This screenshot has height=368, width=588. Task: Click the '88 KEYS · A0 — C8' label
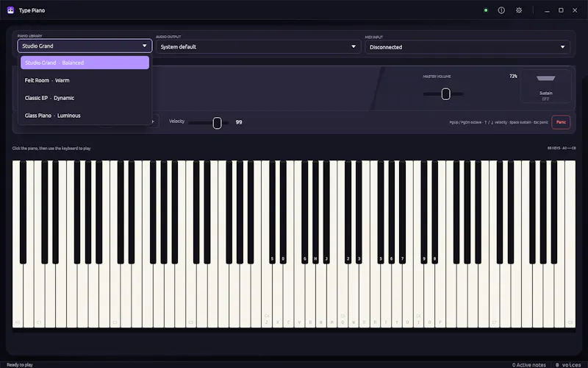(562, 148)
